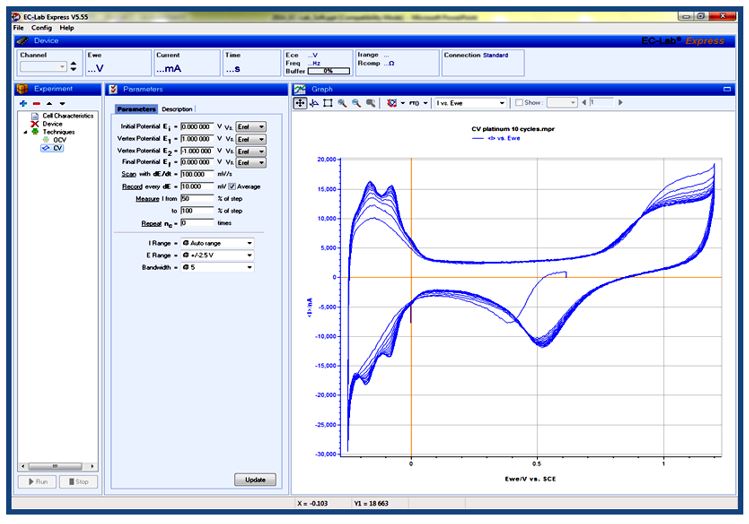
Task: Select OCV technique in the tree
Action: pos(59,140)
